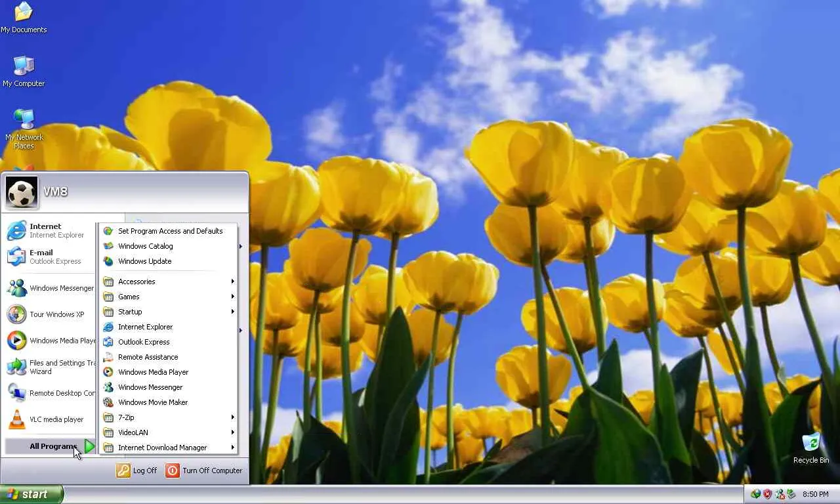Choose Outlook Express in the programs list
The image size is (840, 504).
point(168,342)
